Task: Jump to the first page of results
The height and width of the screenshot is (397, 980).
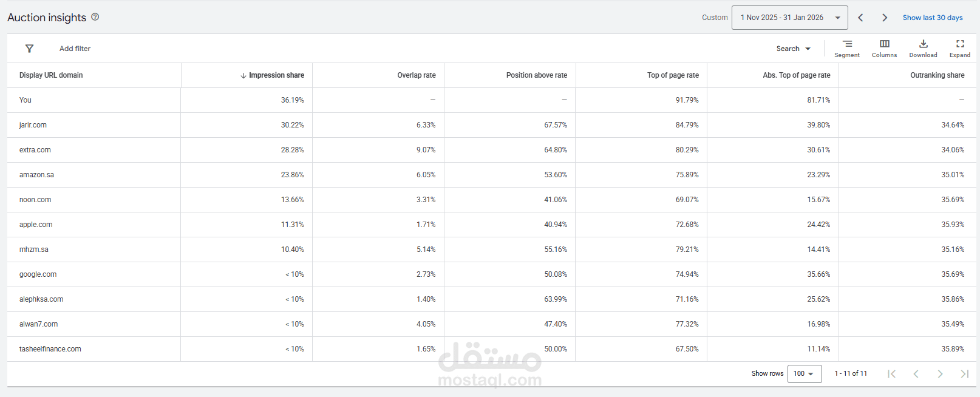Action: tap(891, 374)
